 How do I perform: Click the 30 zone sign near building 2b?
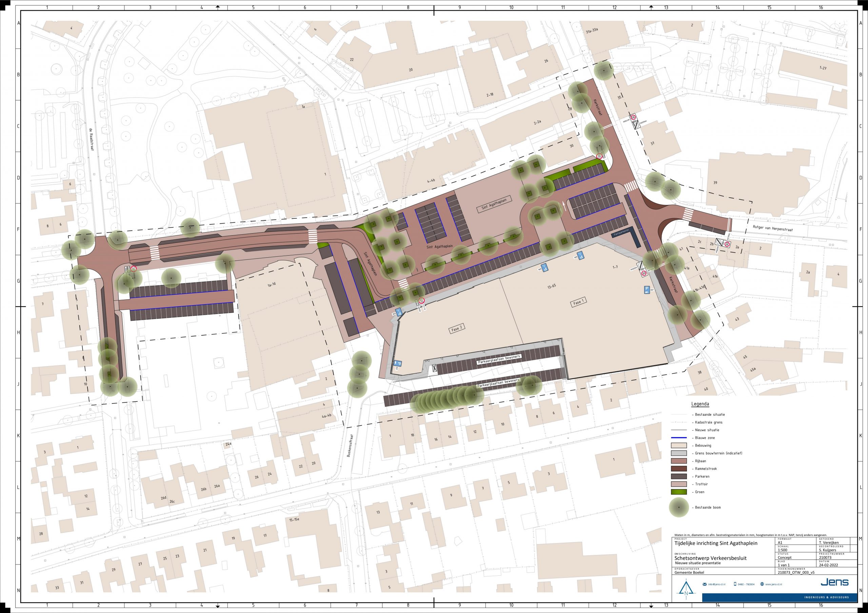(x=727, y=244)
